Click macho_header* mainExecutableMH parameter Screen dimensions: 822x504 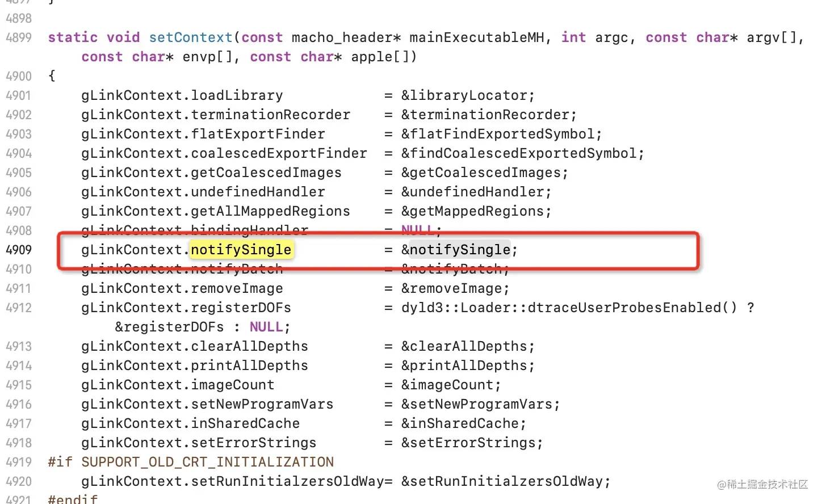(x=418, y=37)
